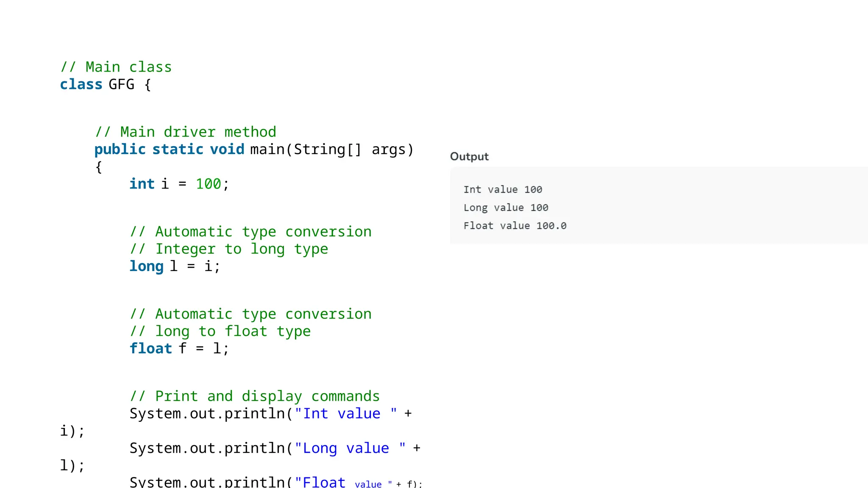Screen dimensions: 868x488
Task: Click the '// Integer to long type' comment
Action: click(229, 249)
